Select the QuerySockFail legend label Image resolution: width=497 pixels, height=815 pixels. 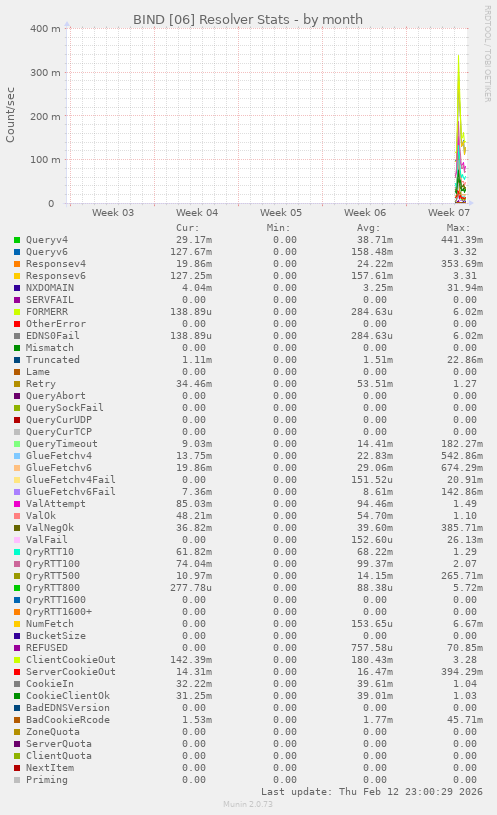(64, 408)
